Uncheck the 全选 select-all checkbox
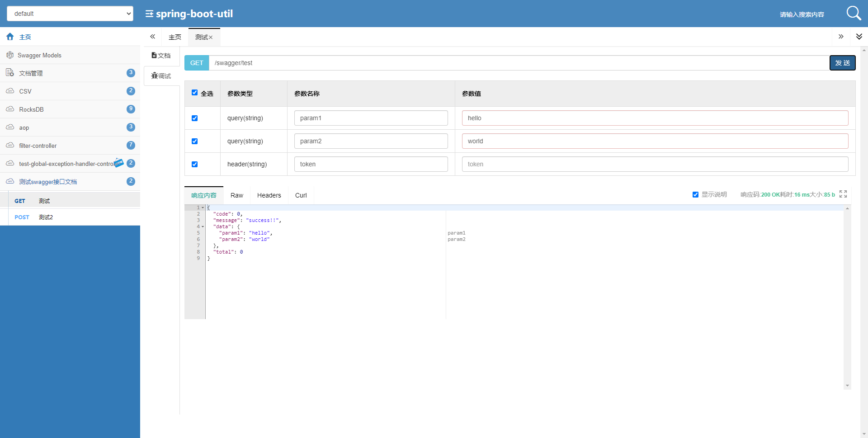The width and height of the screenshot is (868, 438). click(194, 93)
